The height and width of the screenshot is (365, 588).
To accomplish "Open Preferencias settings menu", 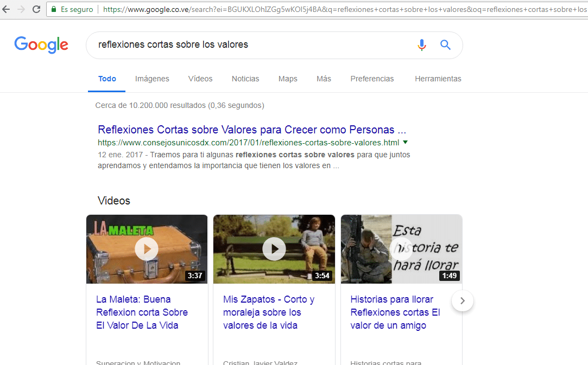I will (372, 79).
